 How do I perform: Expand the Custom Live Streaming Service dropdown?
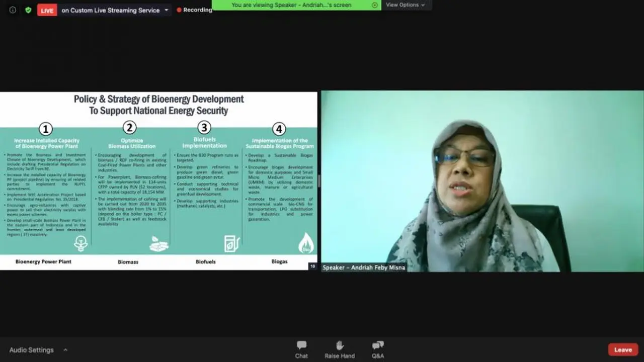pos(167,10)
